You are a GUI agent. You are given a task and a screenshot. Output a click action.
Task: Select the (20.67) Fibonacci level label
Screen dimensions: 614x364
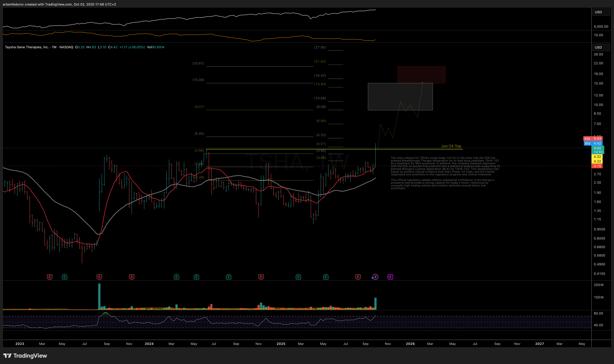click(198, 63)
